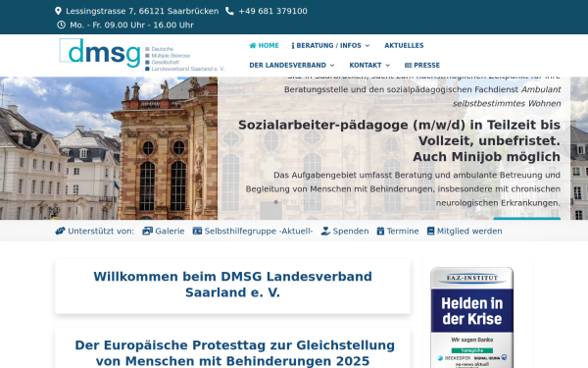Image resolution: width=588 pixels, height=368 pixels.
Task: Open the KONTAKT menu item
Action: (369, 65)
